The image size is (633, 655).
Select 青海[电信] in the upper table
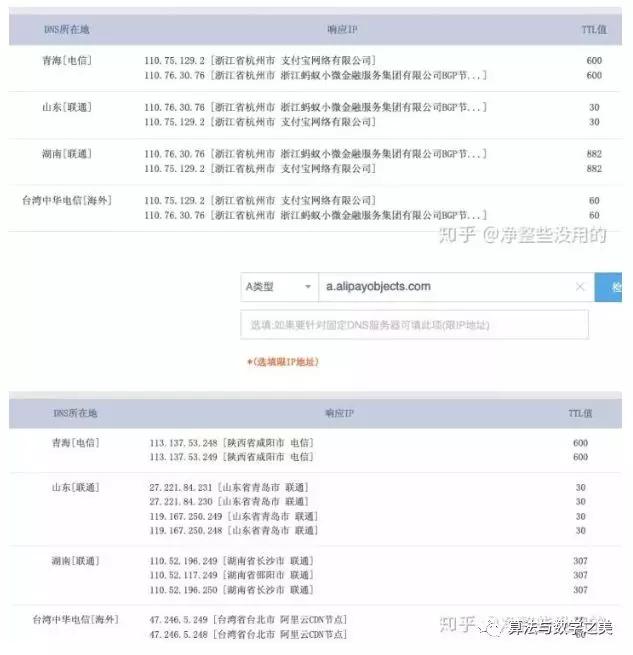[x=67, y=61]
